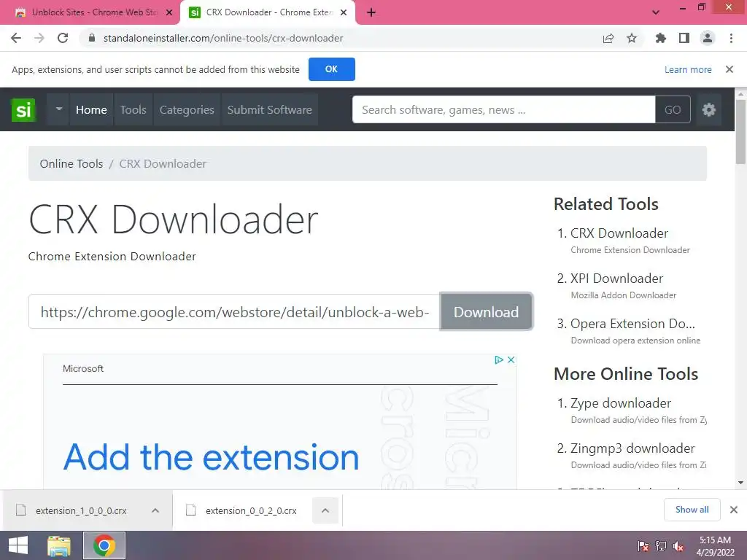
Task: Open the Windows Start menu
Action: pos(18,545)
